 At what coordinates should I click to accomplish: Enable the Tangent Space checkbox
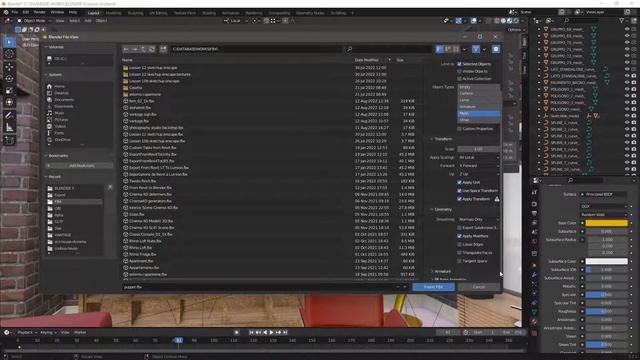click(x=460, y=261)
